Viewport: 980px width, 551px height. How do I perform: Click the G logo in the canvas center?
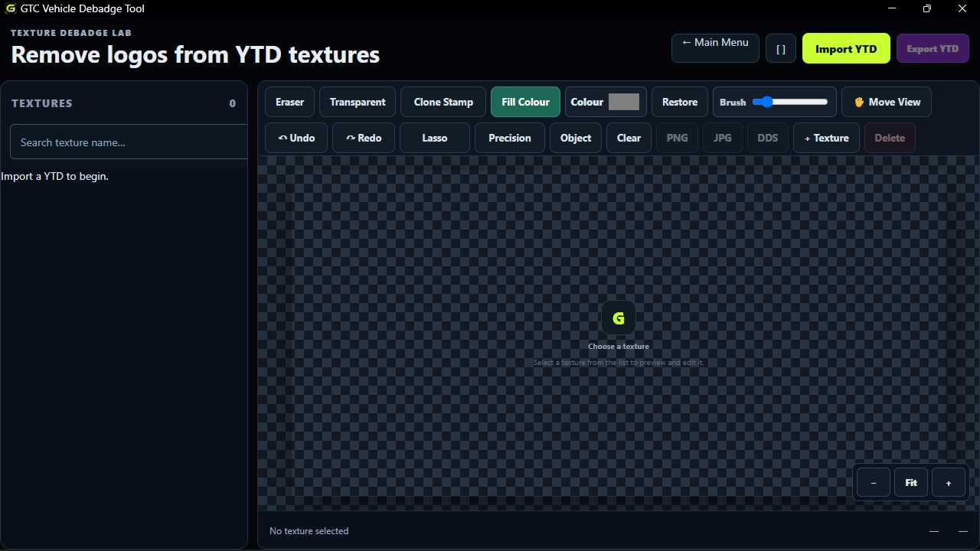point(619,318)
